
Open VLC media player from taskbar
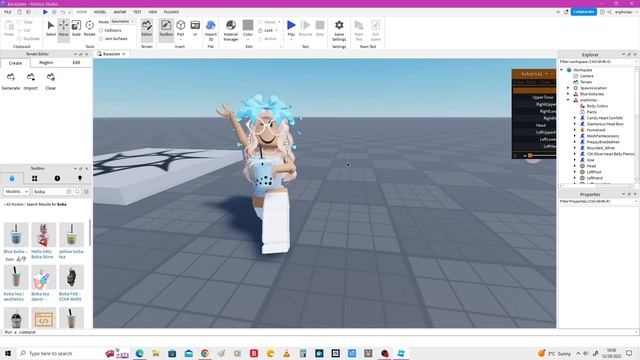pyautogui.click(x=287, y=353)
